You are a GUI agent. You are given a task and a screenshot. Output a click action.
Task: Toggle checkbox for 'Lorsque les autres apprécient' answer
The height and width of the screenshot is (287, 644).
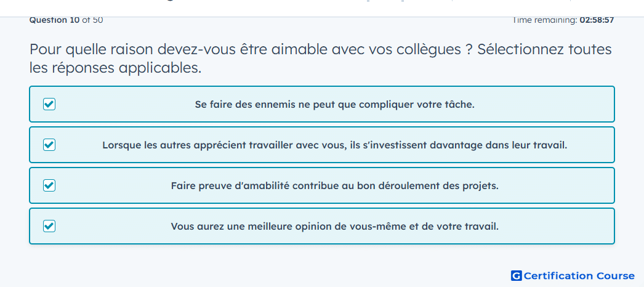coord(49,145)
